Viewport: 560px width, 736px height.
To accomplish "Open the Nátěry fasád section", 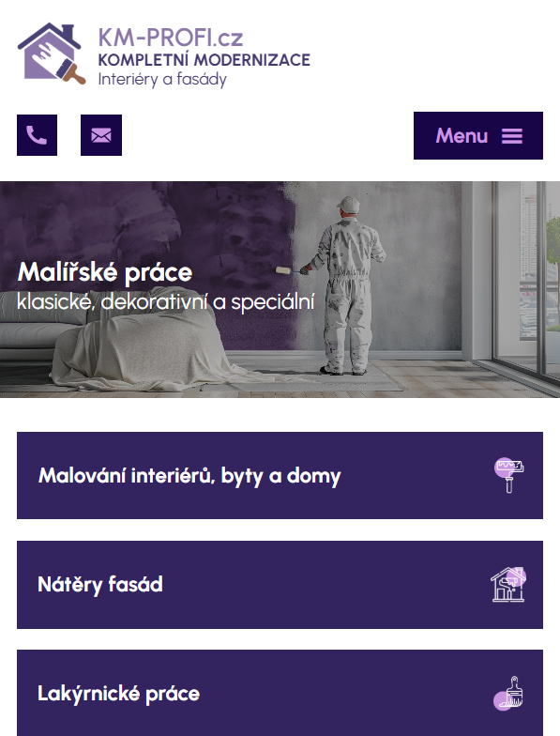I will coord(280,585).
